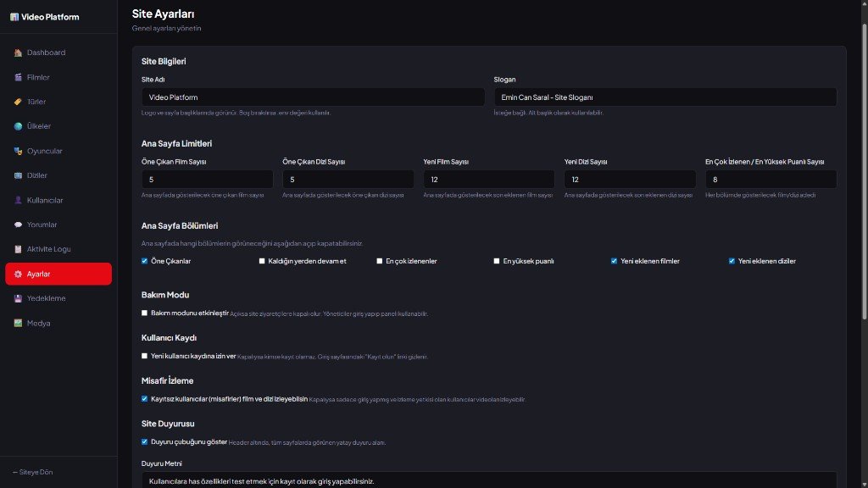Select Yorumlar from the sidebar menu
Image resolution: width=868 pixels, height=488 pixels.
tap(41, 225)
